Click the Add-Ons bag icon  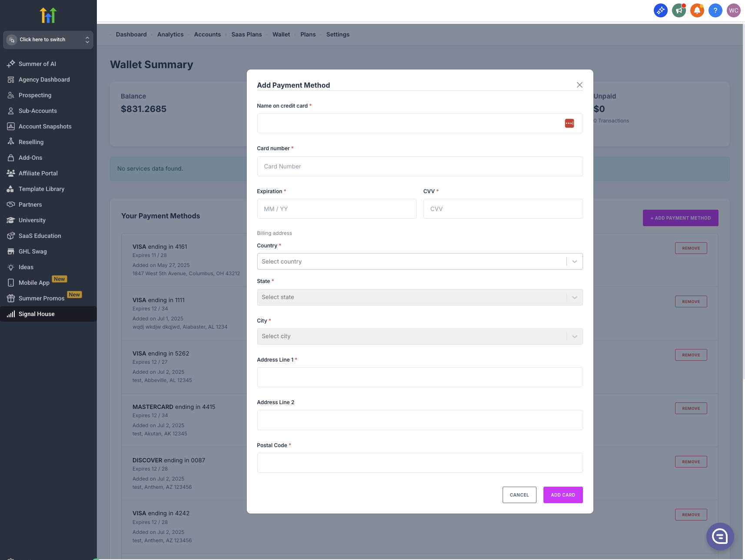coord(11,158)
